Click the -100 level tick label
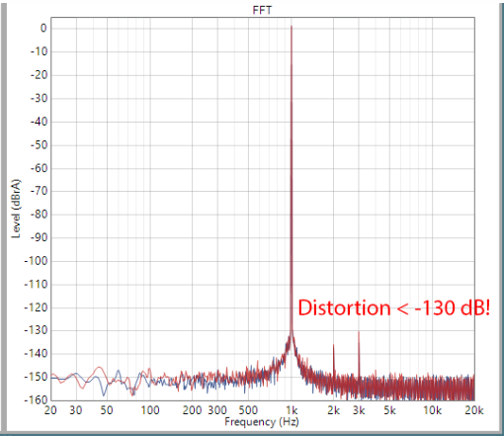504x436 pixels. tap(36, 261)
